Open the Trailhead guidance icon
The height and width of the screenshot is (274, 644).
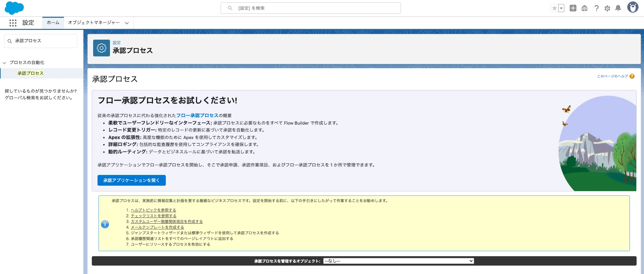(x=584, y=8)
